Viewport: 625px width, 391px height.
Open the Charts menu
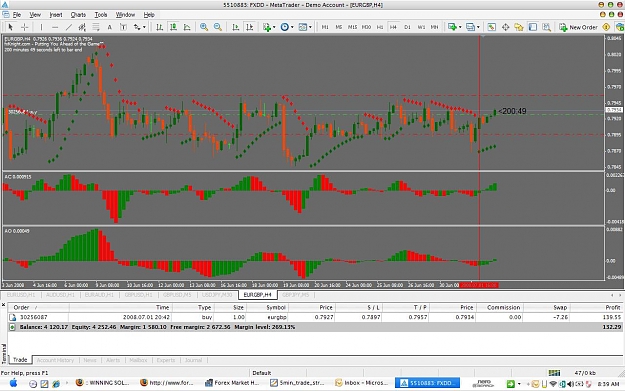point(78,15)
